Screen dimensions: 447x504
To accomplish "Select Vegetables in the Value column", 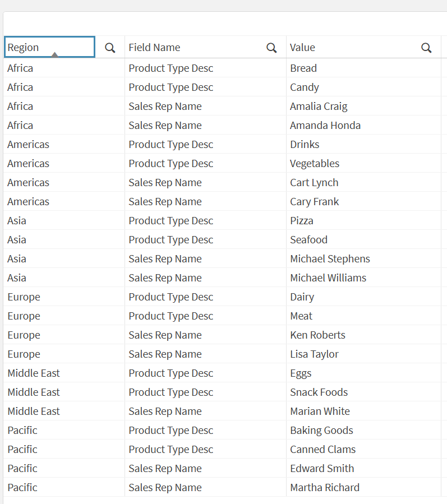I will [315, 164].
